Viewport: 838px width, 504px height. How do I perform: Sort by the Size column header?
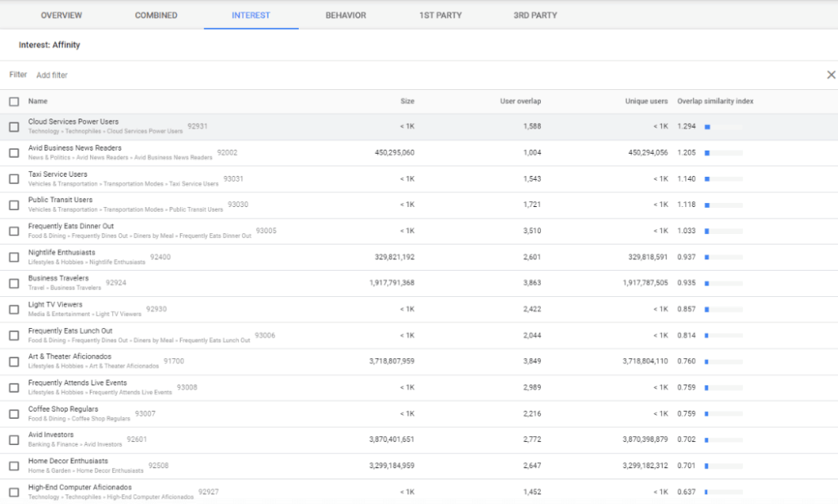407,101
